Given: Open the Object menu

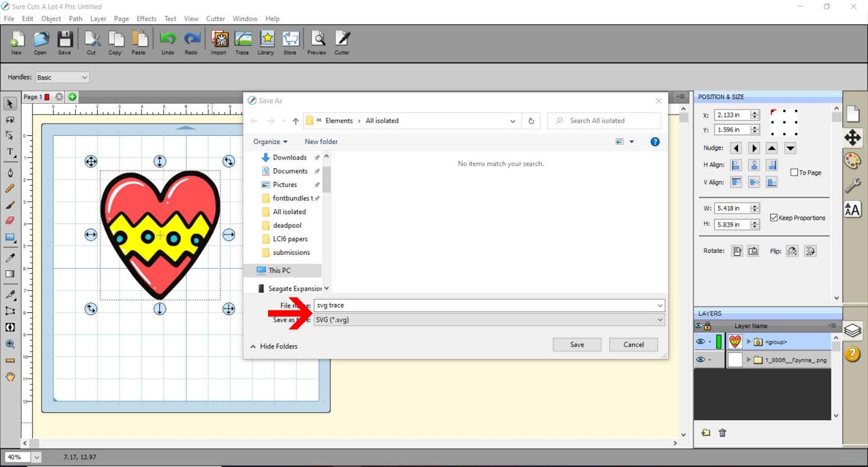Looking at the screenshot, I should click(51, 18).
